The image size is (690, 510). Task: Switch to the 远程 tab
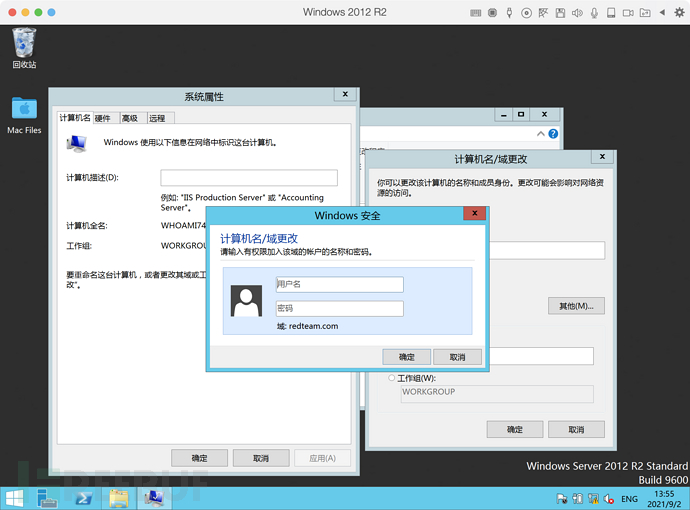(158, 118)
